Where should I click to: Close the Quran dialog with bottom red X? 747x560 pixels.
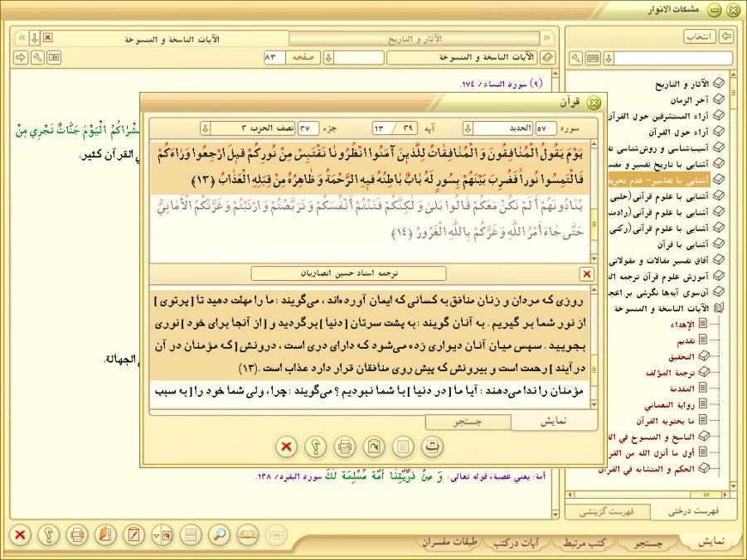tap(286, 447)
